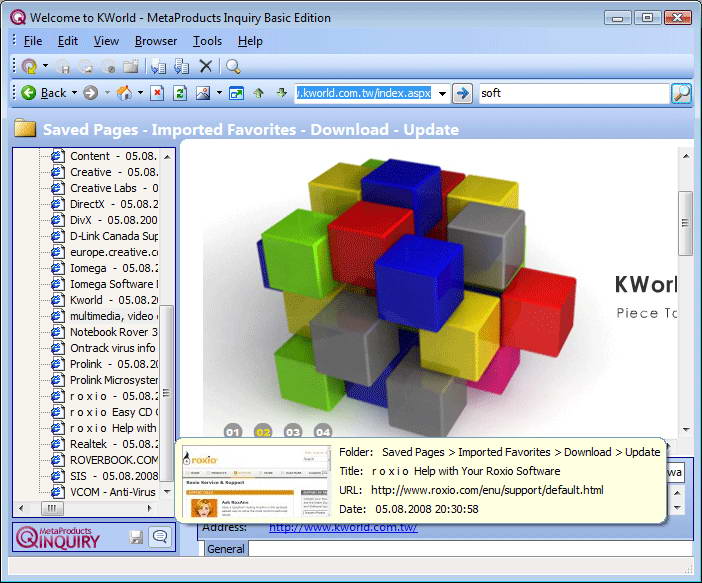This screenshot has height=583, width=702.
Task: Switch to the General tab
Action: 226,549
